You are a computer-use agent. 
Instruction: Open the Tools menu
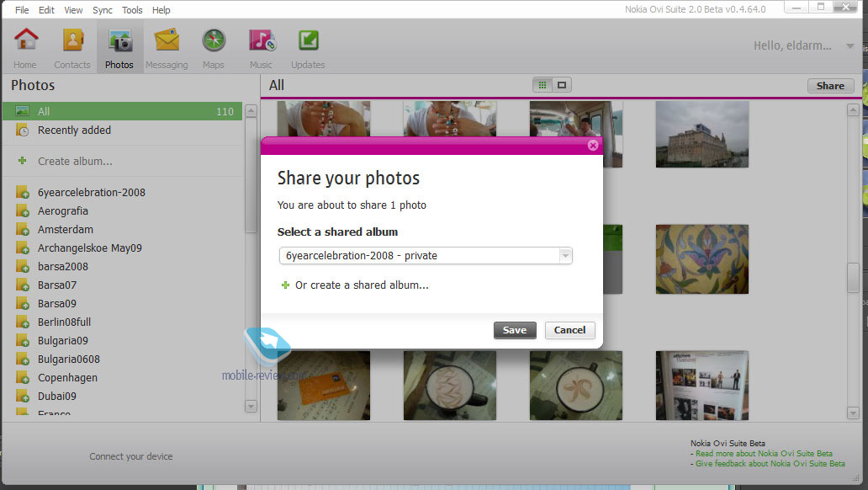[132, 10]
